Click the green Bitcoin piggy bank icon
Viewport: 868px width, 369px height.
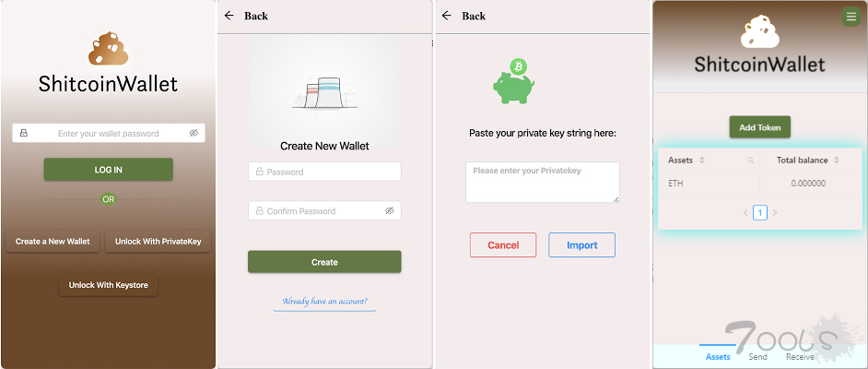pyautogui.click(x=513, y=81)
